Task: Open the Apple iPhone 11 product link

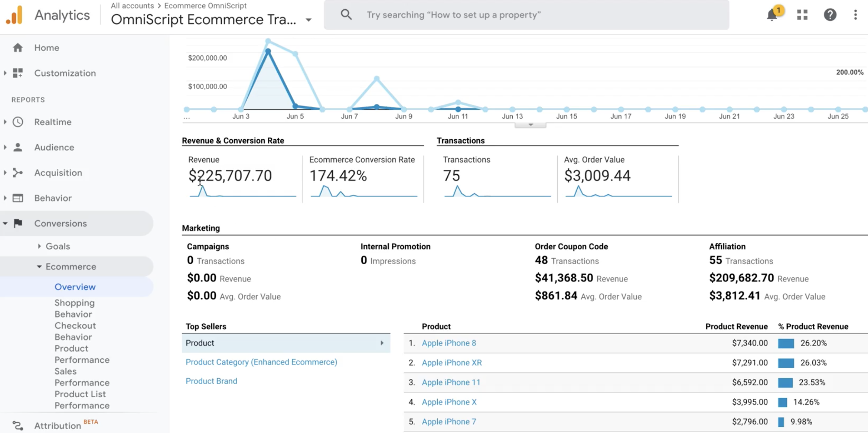Action: point(451,382)
